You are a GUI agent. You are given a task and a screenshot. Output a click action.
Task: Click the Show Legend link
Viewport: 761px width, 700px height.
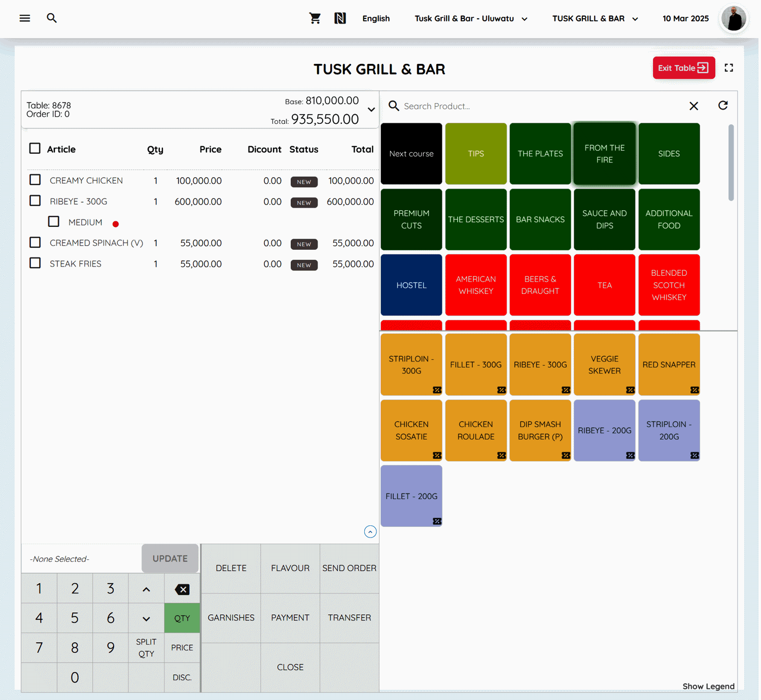pyautogui.click(x=708, y=686)
